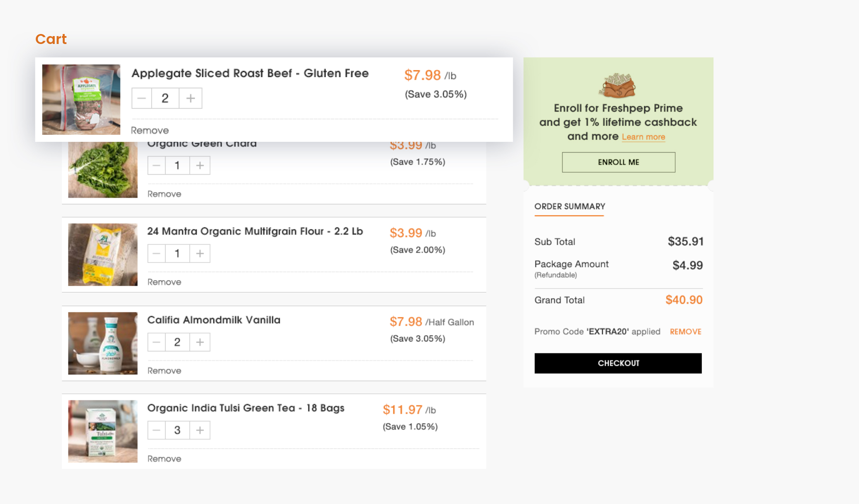Image resolution: width=859 pixels, height=504 pixels.
Task: Click the Freshpep Prime wallet icon
Action: pos(617,85)
